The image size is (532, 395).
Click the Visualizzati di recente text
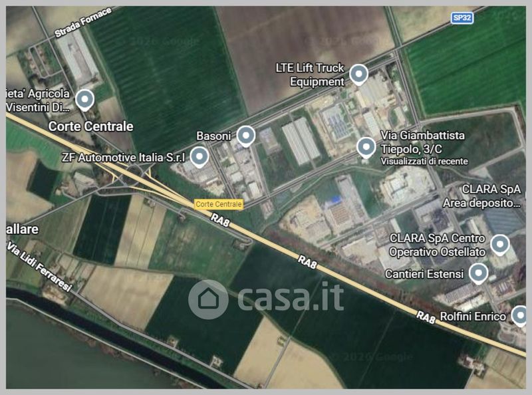pyautogui.click(x=424, y=162)
